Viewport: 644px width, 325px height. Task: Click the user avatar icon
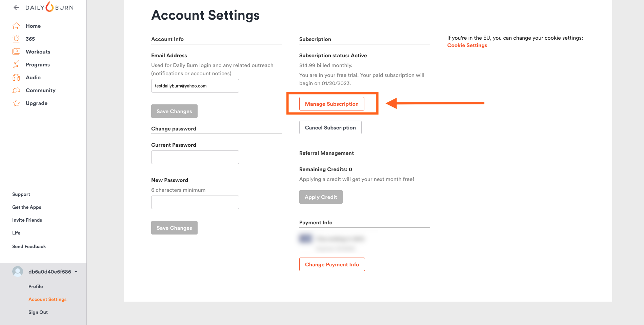pos(18,271)
